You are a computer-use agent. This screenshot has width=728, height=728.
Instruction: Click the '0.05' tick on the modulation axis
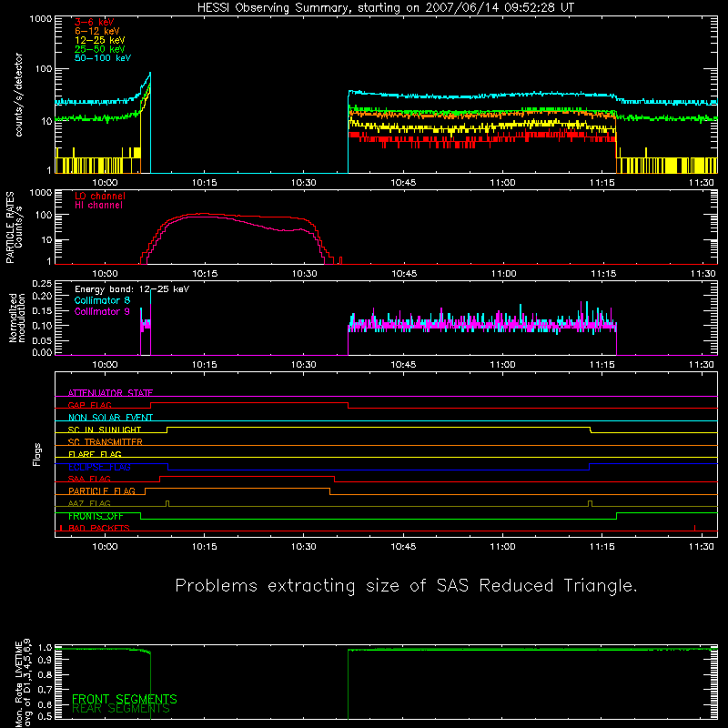pyautogui.click(x=42, y=340)
